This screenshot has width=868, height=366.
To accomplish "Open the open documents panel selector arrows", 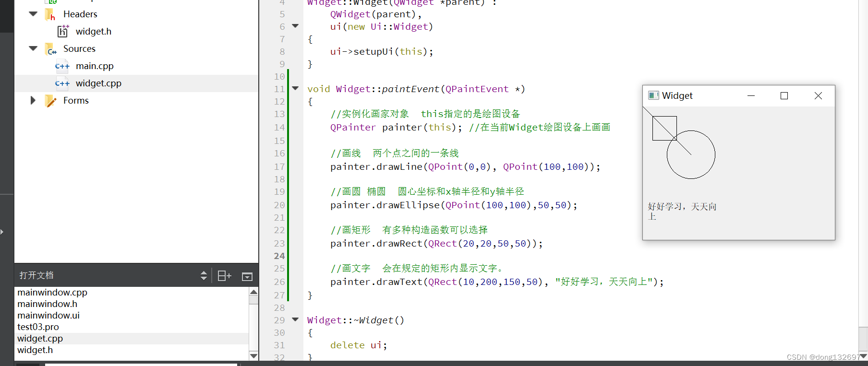I will 204,275.
